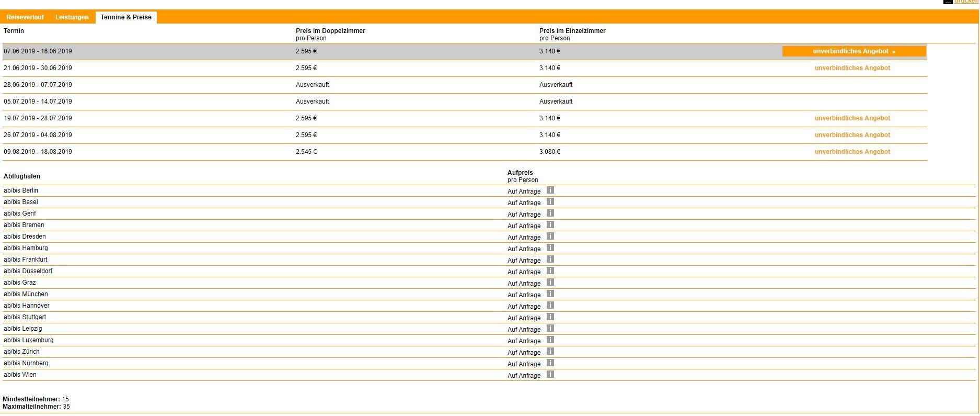This screenshot has height=416, width=980.
Task: Select date 07.06.2019 - 16.06.2019
Action: pos(38,51)
